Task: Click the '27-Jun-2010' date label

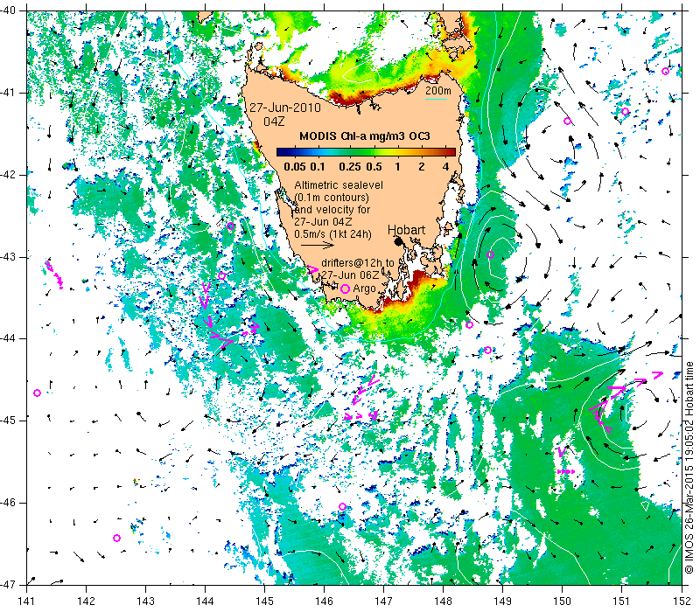Action: click(x=285, y=108)
